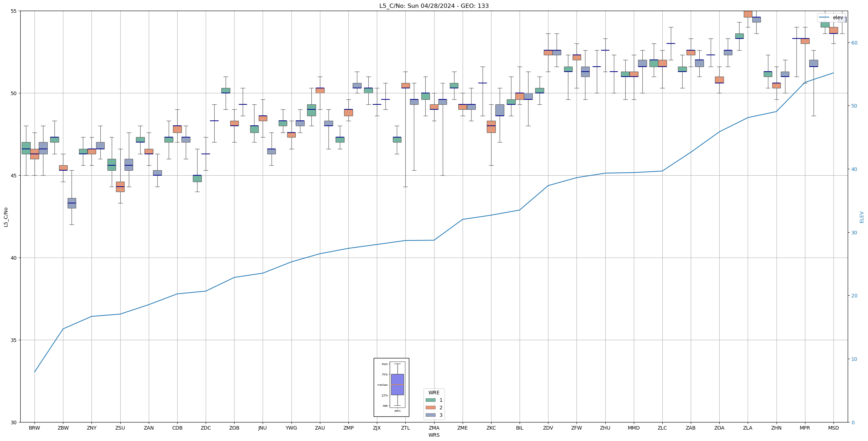Screen dimensions: 868x441
Task: Click the ZAN x-axis label
Action: (x=149, y=428)
